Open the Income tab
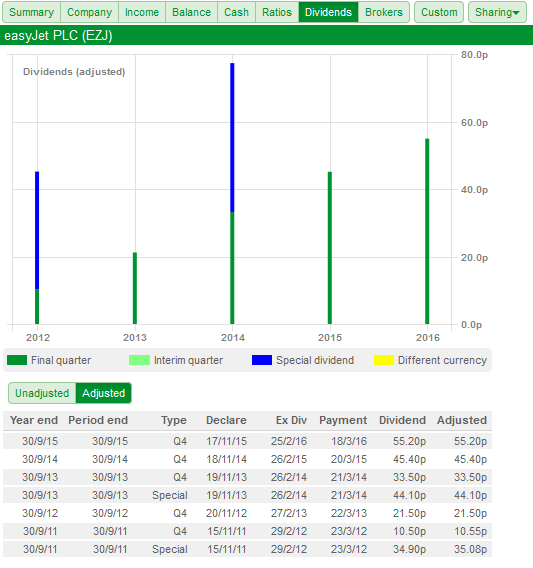Screen dimensions: 533x568 [142, 12]
